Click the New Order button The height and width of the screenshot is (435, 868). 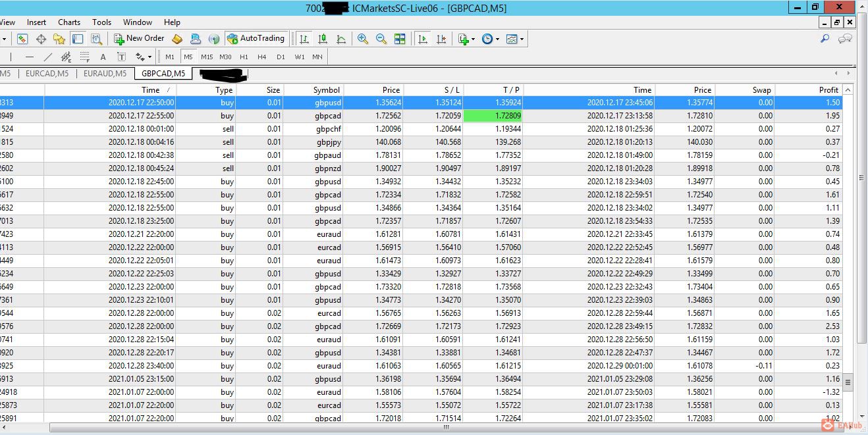tap(139, 39)
